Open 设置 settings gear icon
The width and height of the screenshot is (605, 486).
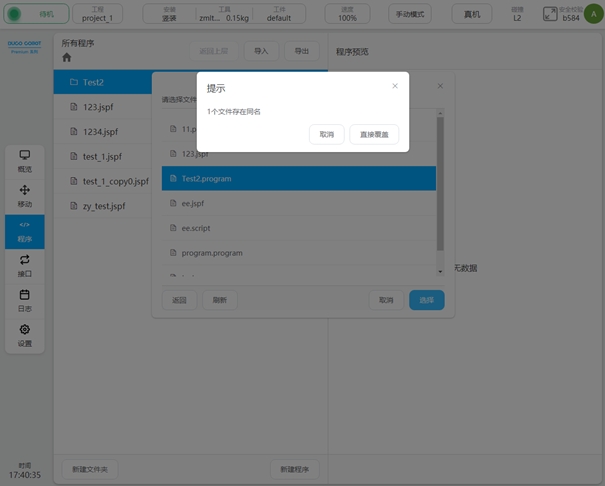(x=25, y=335)
